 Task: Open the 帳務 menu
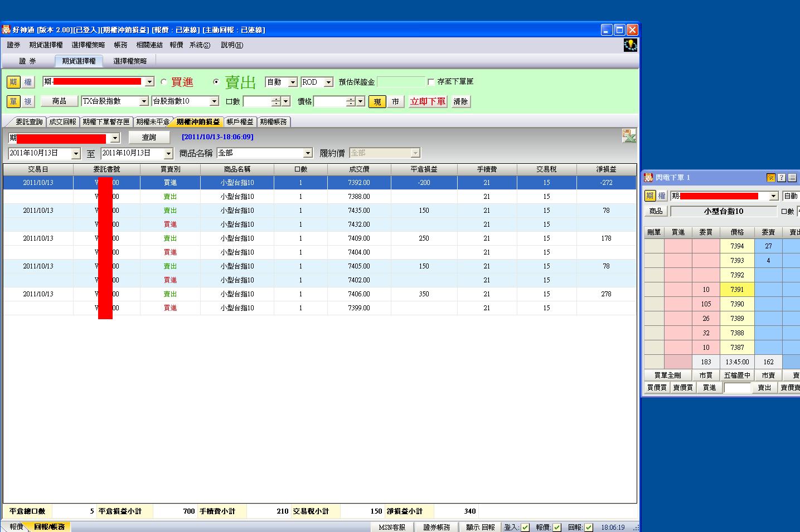pyautogui.click(x=120, y=45)
